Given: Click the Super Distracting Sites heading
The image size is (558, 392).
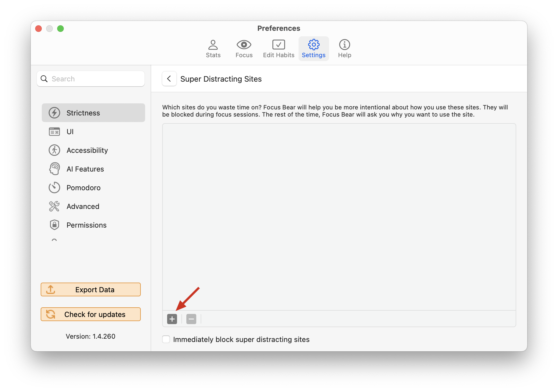Looking at the screenshot, I should (221, 79).
